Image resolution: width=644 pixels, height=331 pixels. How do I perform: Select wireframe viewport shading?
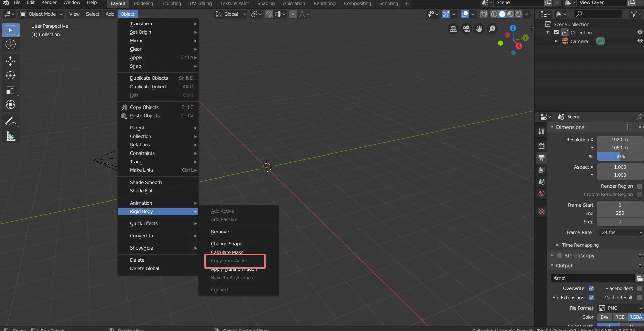[494, 14]
